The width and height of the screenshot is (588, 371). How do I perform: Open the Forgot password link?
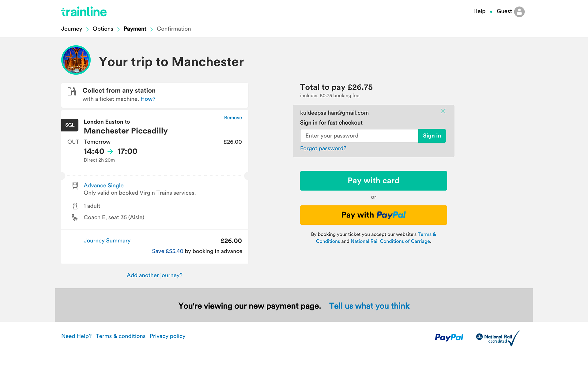pyautogui.click(x=323, y=148)
